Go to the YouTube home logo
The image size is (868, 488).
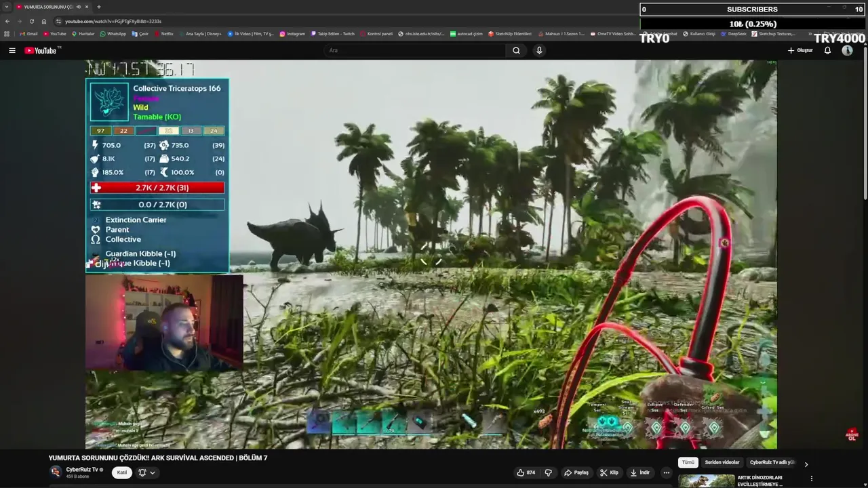pyautogui.click(x=42, y=50)
